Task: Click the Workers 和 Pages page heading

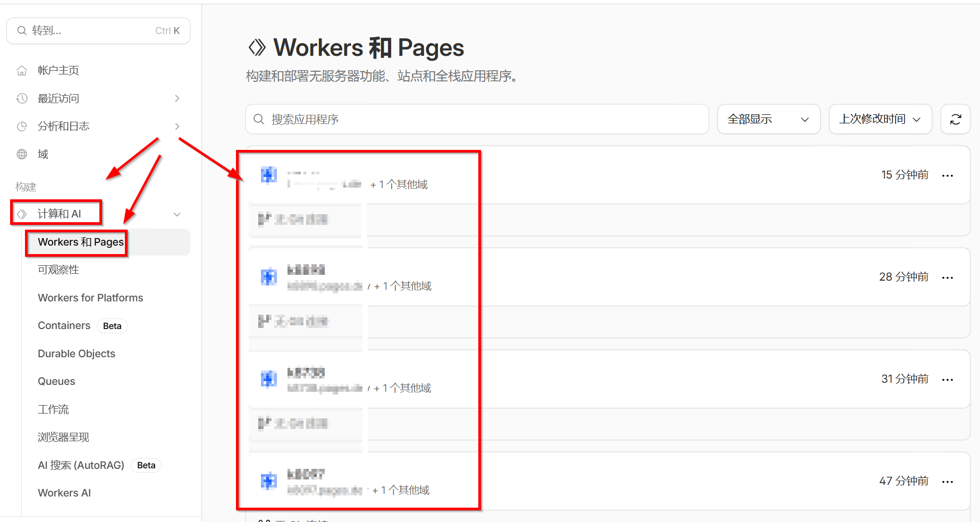Action: point(368,48)
